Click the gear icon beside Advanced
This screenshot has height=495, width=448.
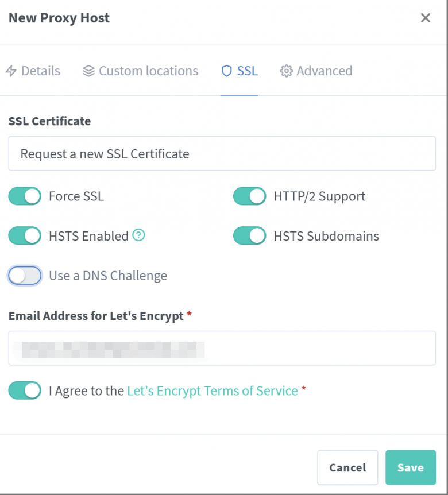point(285,71)
